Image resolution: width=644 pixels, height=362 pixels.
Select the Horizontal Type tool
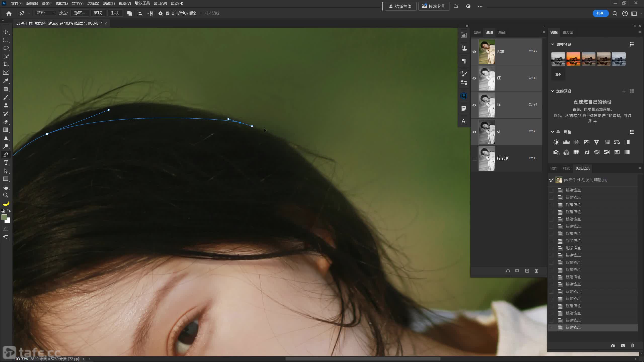pos(6,163)
